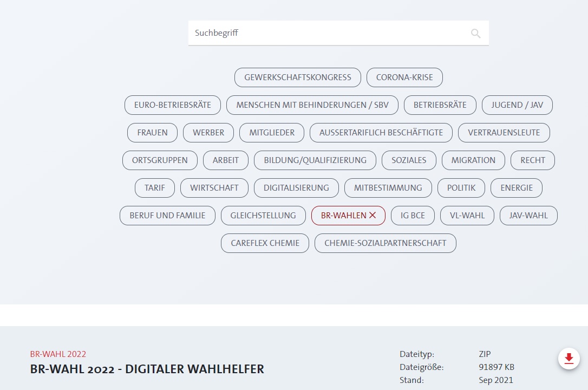Select the CORONA-KRISE tag filter

click(404, 77)
